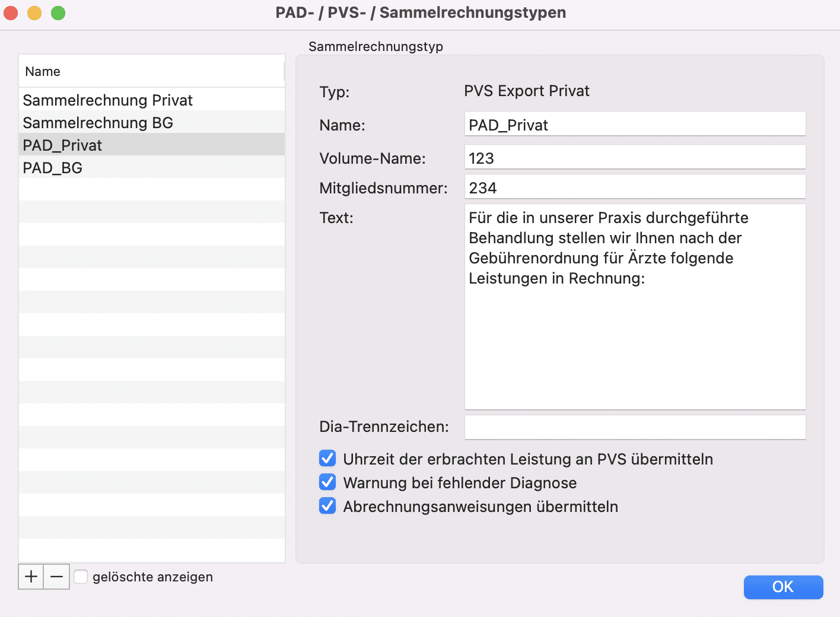The height and width of the screenshot is (617, 840).
Task: Disable Warnung bei fehlender Diagnose
Action: (327, 482)
